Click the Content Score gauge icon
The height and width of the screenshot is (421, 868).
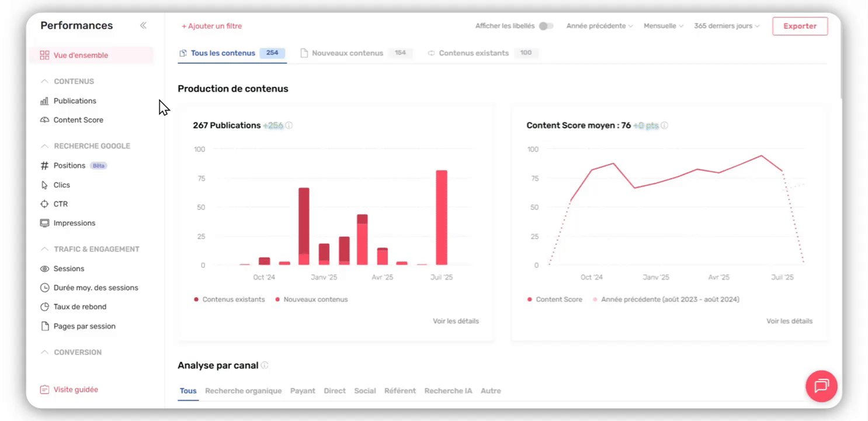pos(44,120)
